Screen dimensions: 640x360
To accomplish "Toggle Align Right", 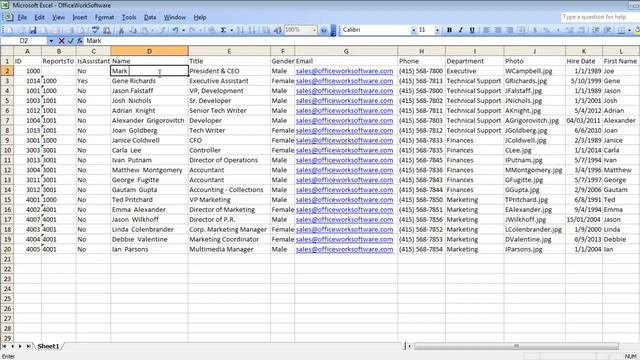I will tap(509, 30).
